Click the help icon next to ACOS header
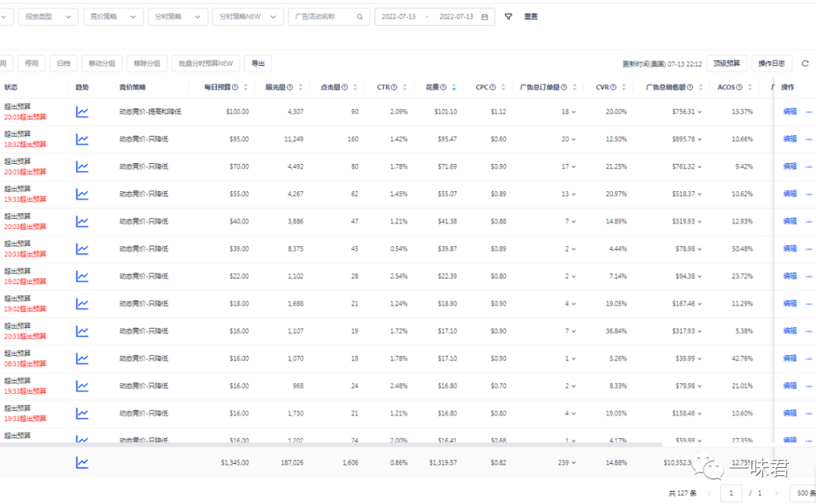 tap(739, 88)
